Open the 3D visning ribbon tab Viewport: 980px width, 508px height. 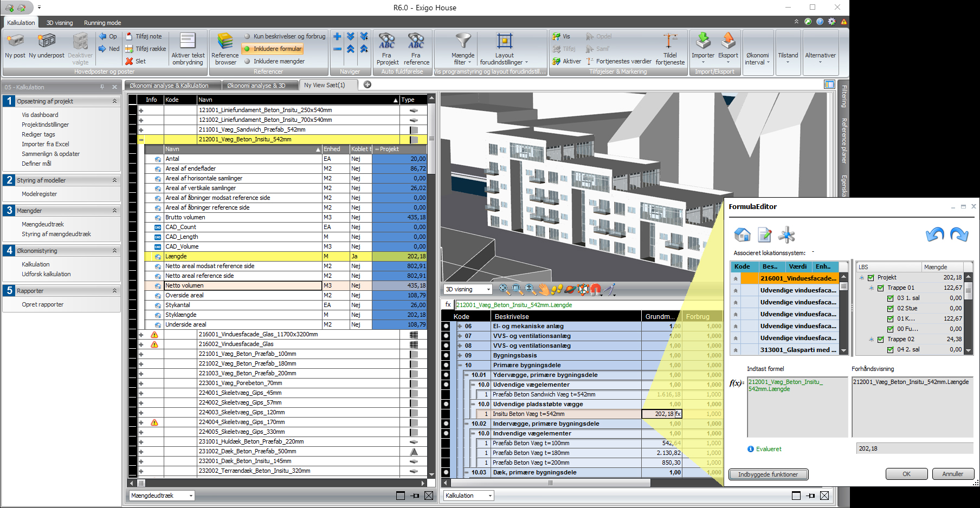point(59,23)
